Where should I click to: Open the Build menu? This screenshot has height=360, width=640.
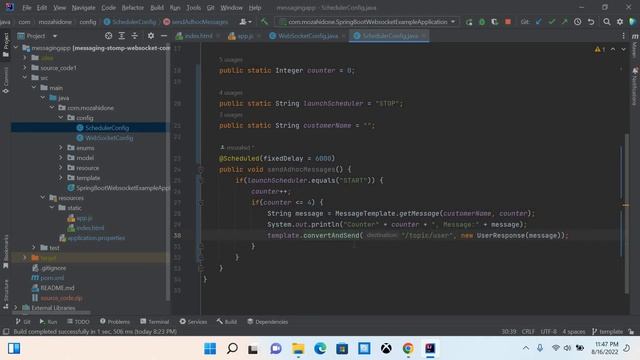tap(157, 8)
